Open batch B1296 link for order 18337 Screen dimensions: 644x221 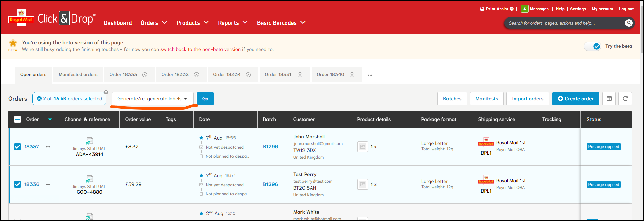[x=270, y=147]
